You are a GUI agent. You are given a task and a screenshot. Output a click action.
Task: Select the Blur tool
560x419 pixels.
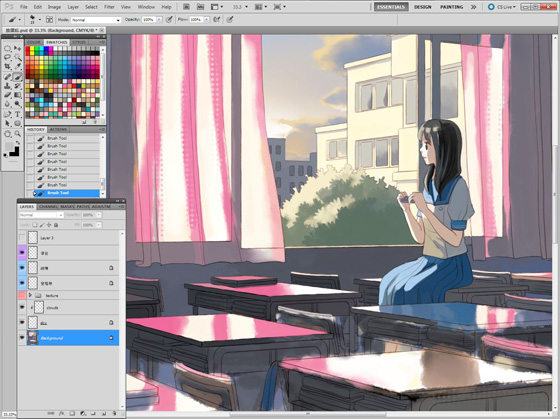coord(7,104)
